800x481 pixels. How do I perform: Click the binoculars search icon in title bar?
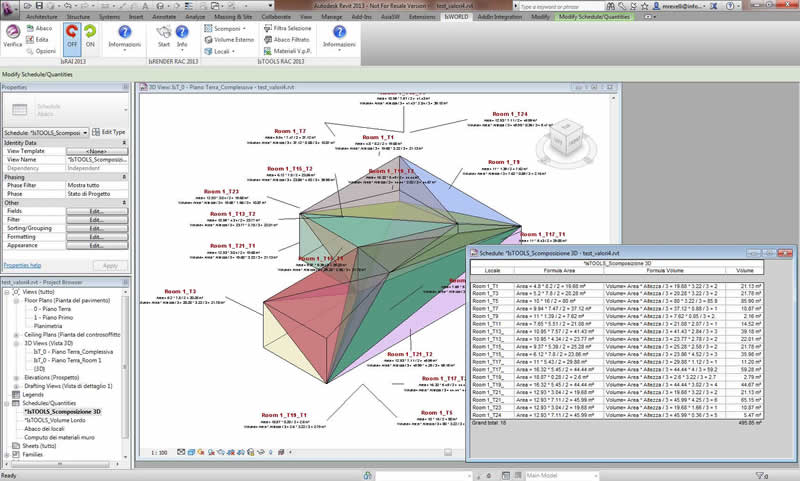click(x=610, y=6)
